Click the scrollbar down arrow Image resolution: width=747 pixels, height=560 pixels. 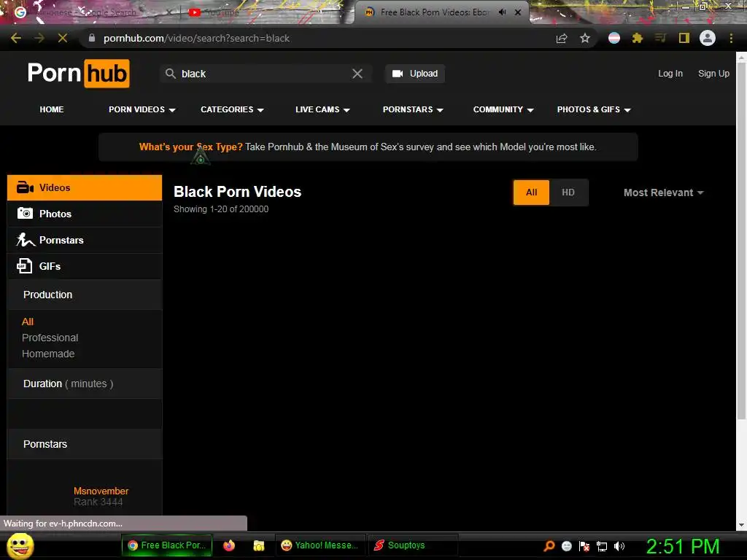pos(741,525)
